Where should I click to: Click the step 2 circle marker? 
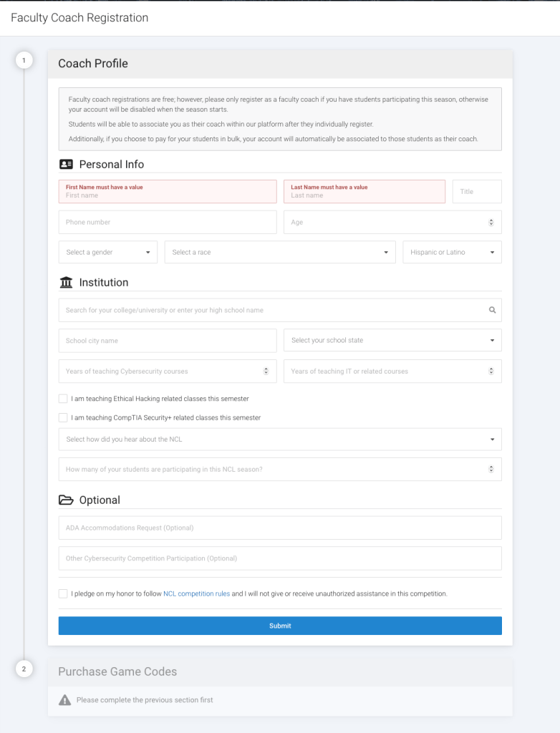24,669
